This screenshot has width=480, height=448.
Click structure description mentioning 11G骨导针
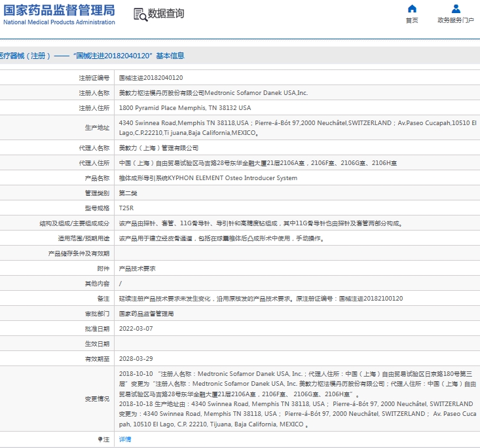(261, 223)
